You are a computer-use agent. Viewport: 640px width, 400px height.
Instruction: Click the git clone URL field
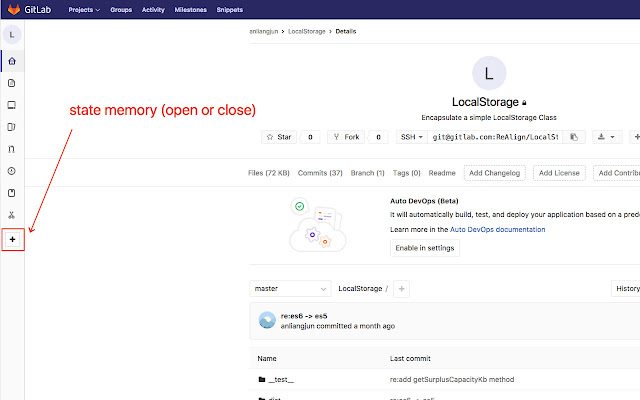click(x=495, y=137)
